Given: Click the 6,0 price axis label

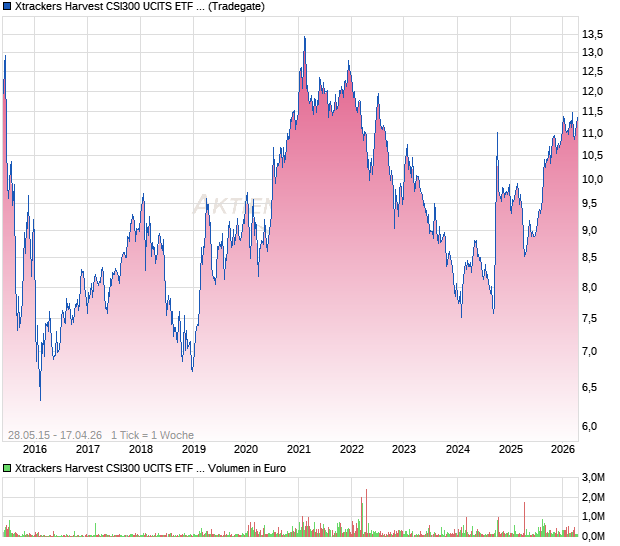Looking at the screenshot, I should 589,427.
